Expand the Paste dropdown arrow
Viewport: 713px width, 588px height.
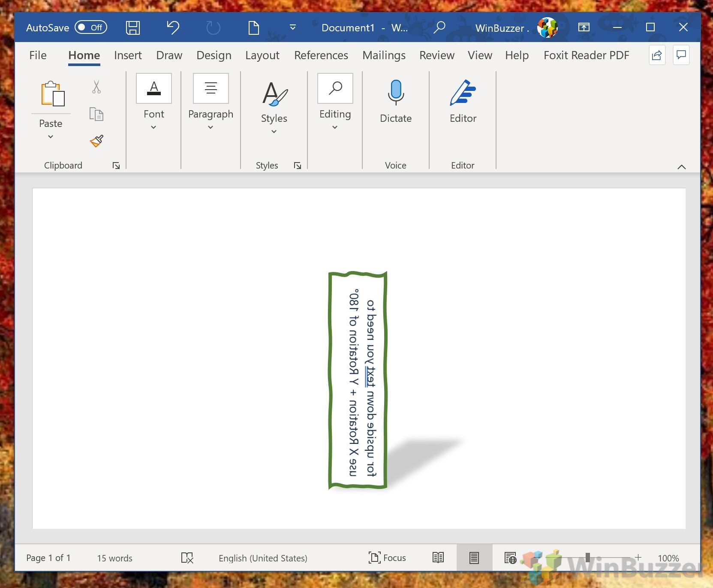51,137
